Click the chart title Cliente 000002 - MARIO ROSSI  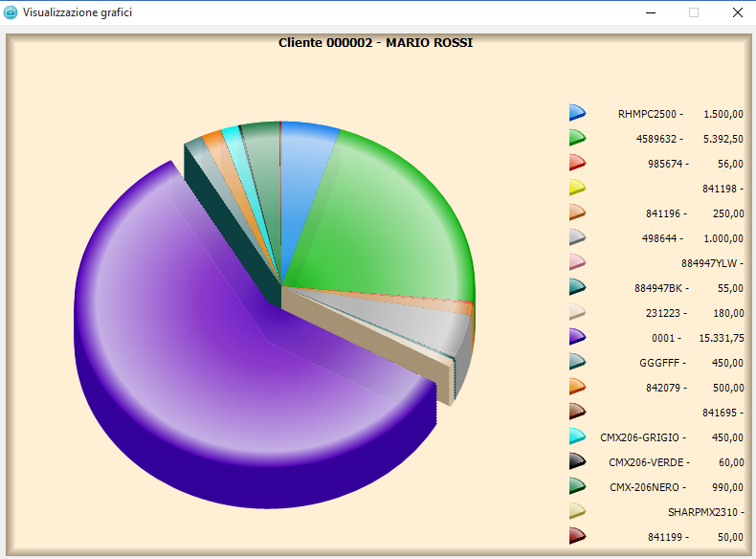(375, 42)
